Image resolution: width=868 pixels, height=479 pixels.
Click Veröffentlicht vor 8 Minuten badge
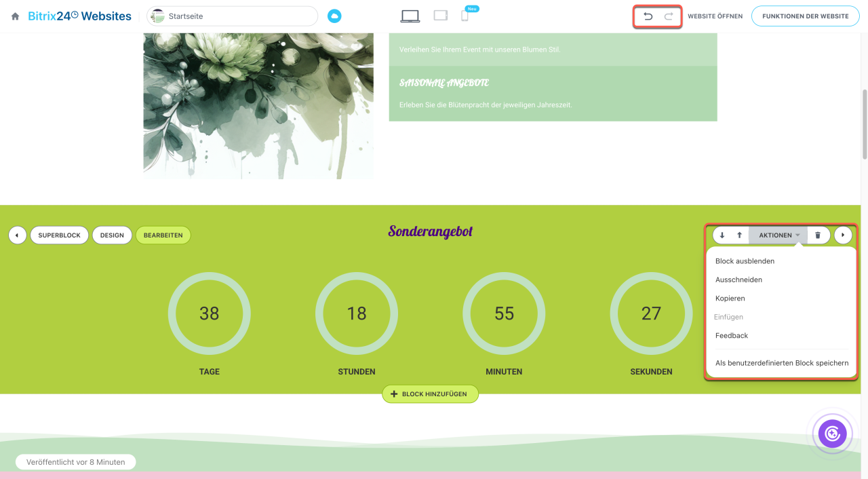pyautogui.click(x=75, y=462)
